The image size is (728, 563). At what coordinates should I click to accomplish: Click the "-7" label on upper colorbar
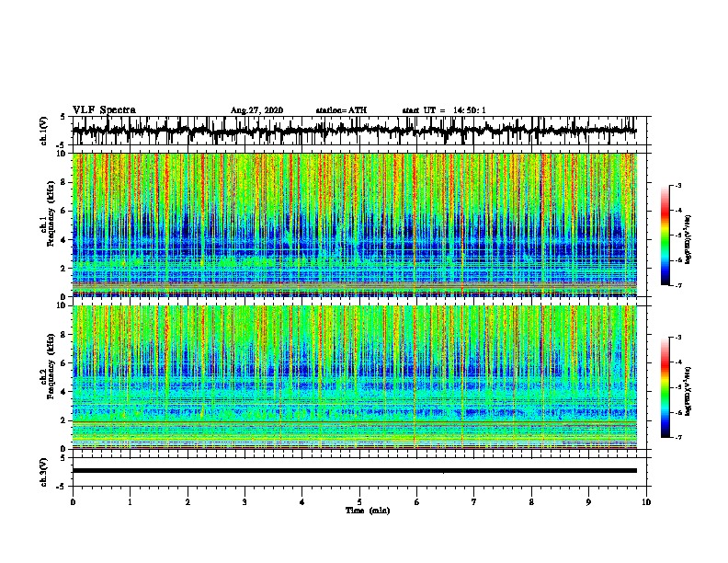coord(677,285)
